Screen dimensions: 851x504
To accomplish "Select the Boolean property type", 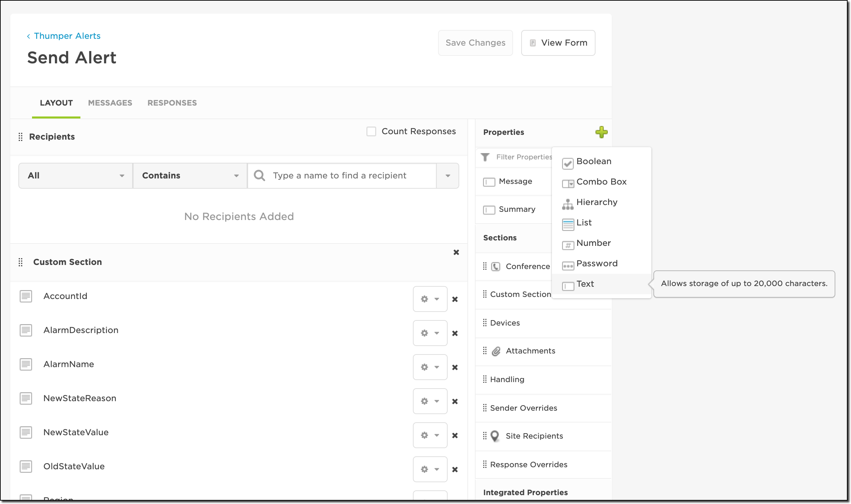I will tap(593, 161).
